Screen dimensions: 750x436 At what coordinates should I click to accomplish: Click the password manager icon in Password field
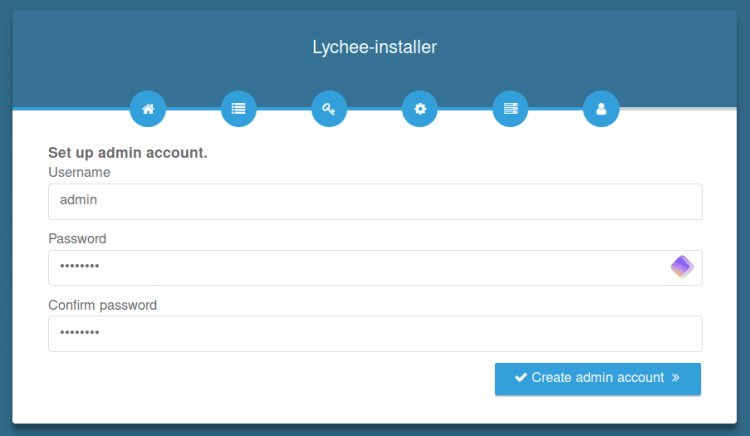click(x=682, y=267)
